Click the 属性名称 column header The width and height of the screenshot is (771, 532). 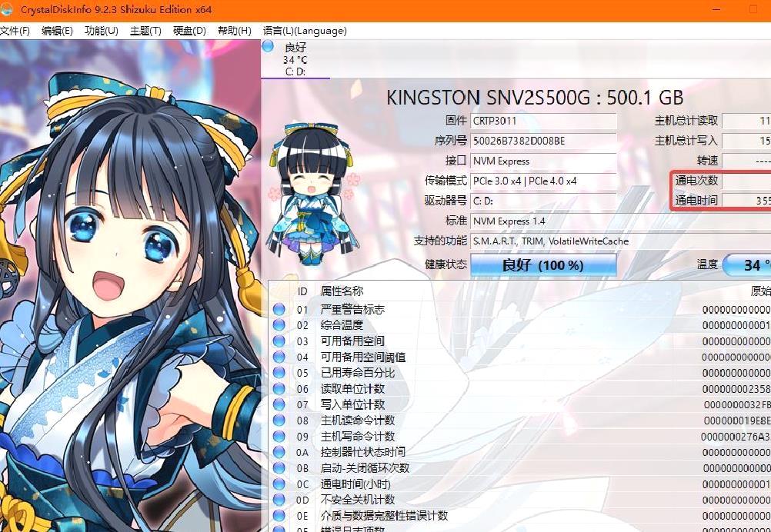click(342, 291)
